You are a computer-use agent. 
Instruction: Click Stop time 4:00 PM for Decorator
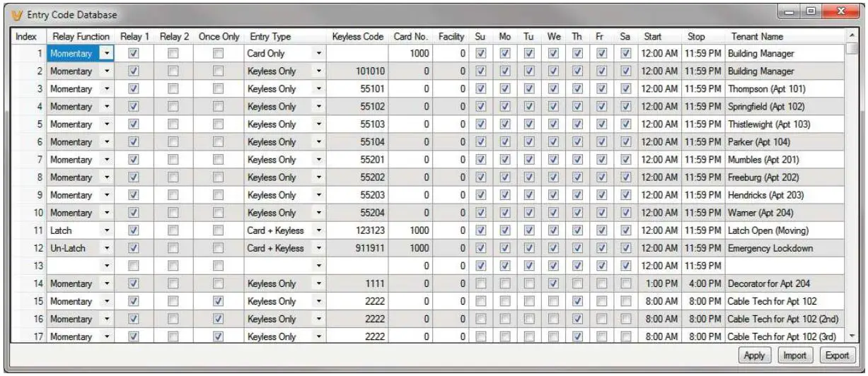click(702, 283)
